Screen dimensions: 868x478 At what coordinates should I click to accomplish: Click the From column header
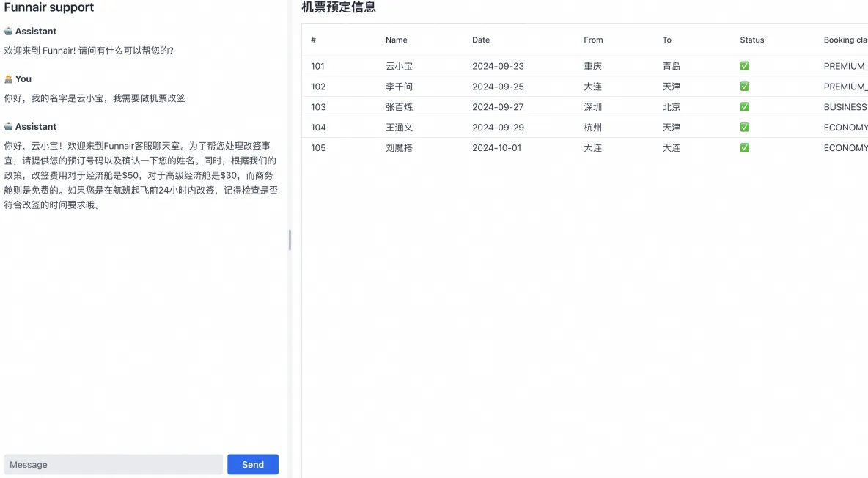click(593, 40)
